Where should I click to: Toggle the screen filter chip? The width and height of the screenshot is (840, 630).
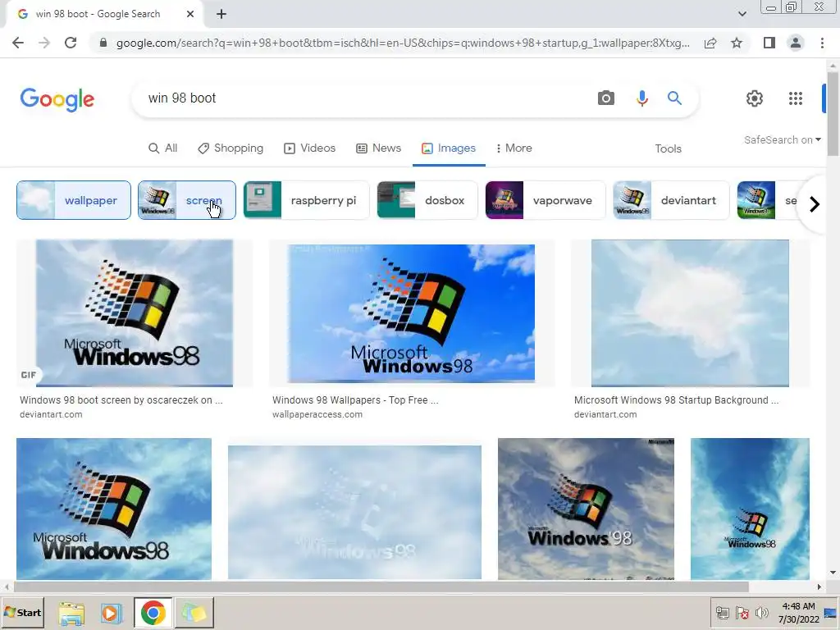tap(186, 200)
